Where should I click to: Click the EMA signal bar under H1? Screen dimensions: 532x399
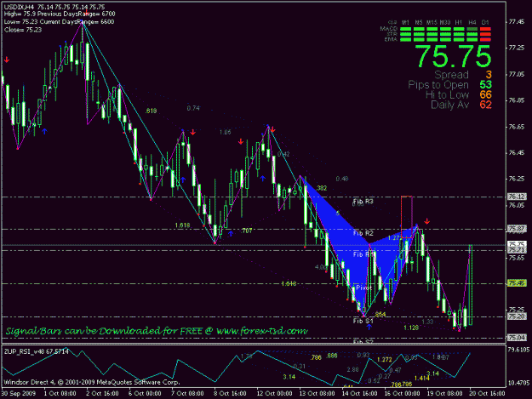pos(459,40)
